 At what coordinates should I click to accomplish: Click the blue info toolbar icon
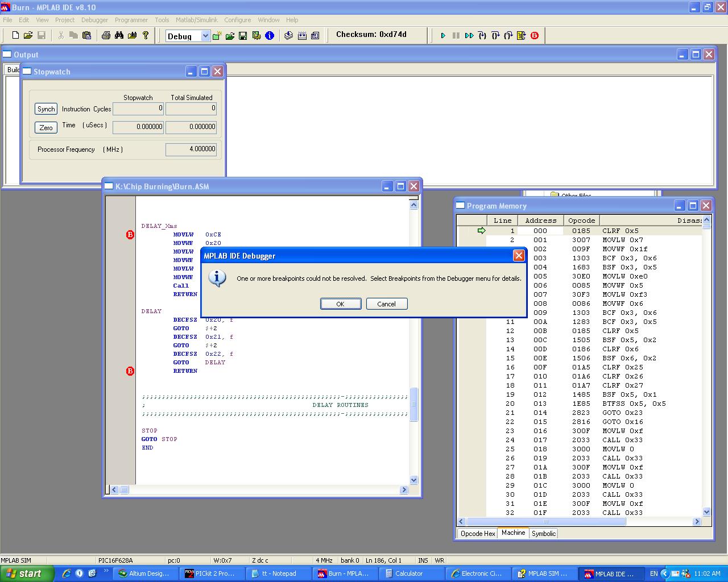coord(270,36)
